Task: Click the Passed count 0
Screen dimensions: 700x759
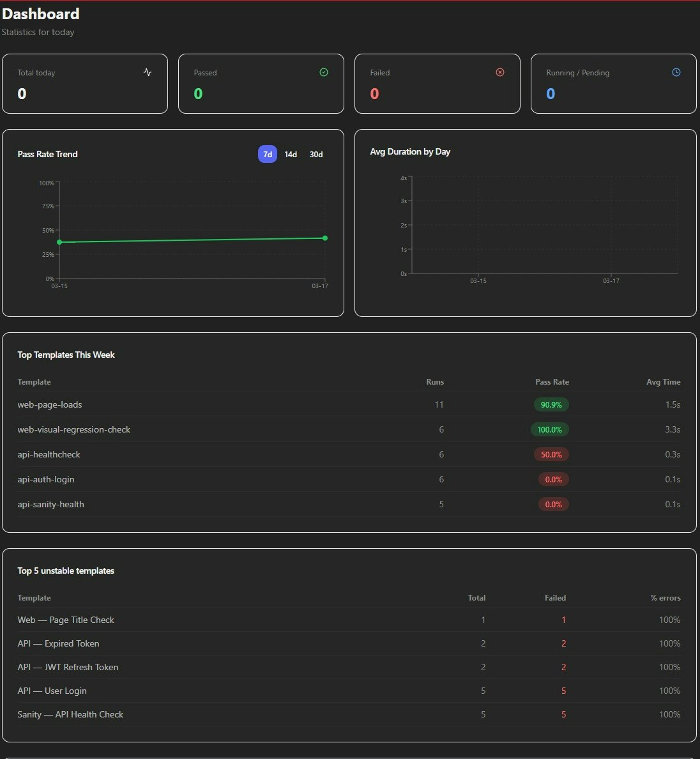Action: [x=198, y=93]
